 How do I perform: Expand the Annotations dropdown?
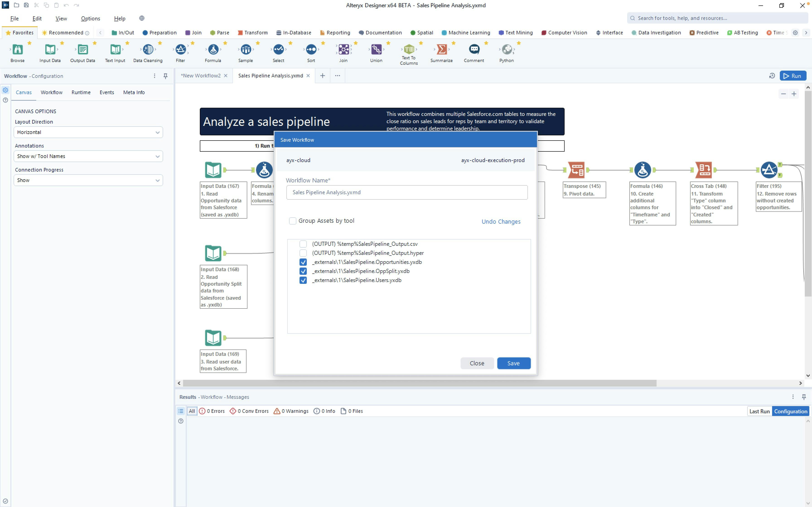88,156
